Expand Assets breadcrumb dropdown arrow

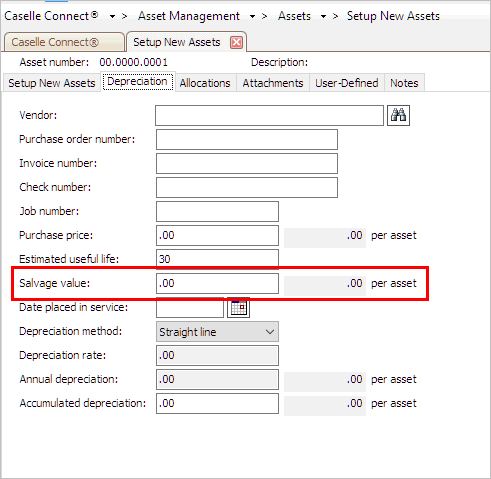pyautogui.click(x=323, y=16)
